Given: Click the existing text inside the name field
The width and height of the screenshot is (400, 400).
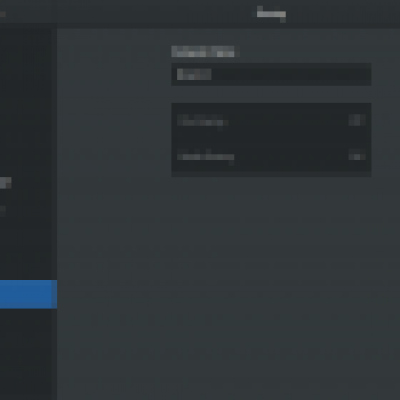Looking at the screenshot, I should (194, 74).
